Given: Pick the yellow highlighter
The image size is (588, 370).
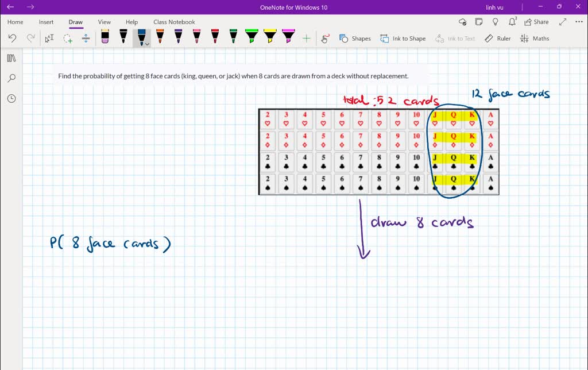Looking at the screenshot, I should (x=270, y=37).
